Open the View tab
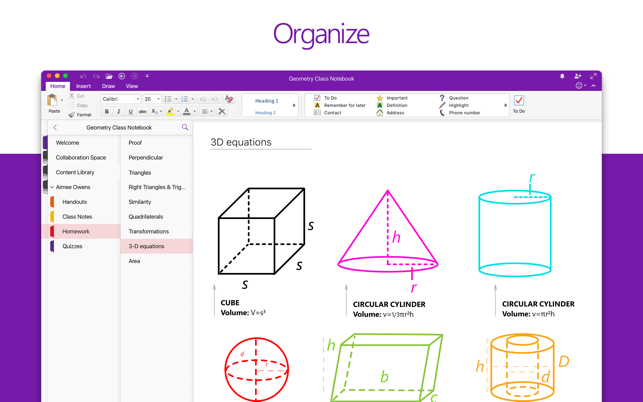The height and width of the screenshot is (402, 643). [x=132, y=86]
